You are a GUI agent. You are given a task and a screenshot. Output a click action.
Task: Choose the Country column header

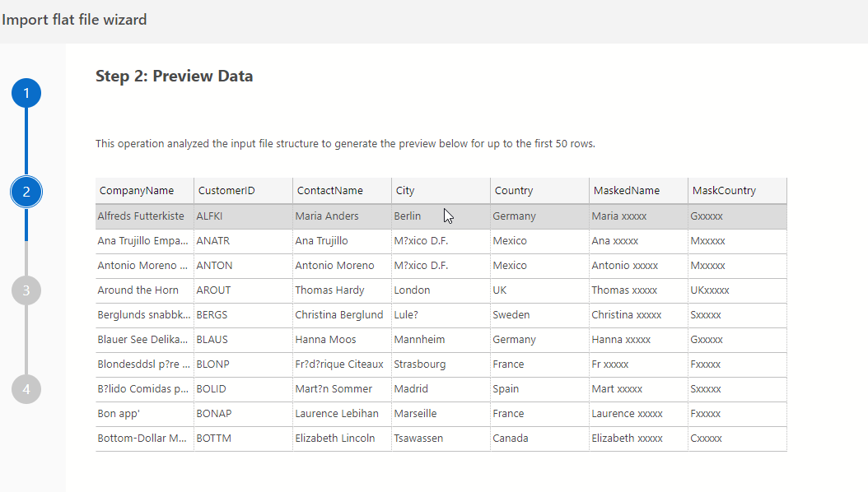(514, 191)
